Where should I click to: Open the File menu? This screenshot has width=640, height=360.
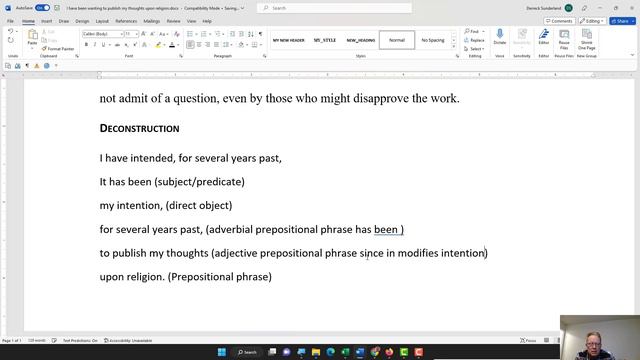(x=10, y=21)
